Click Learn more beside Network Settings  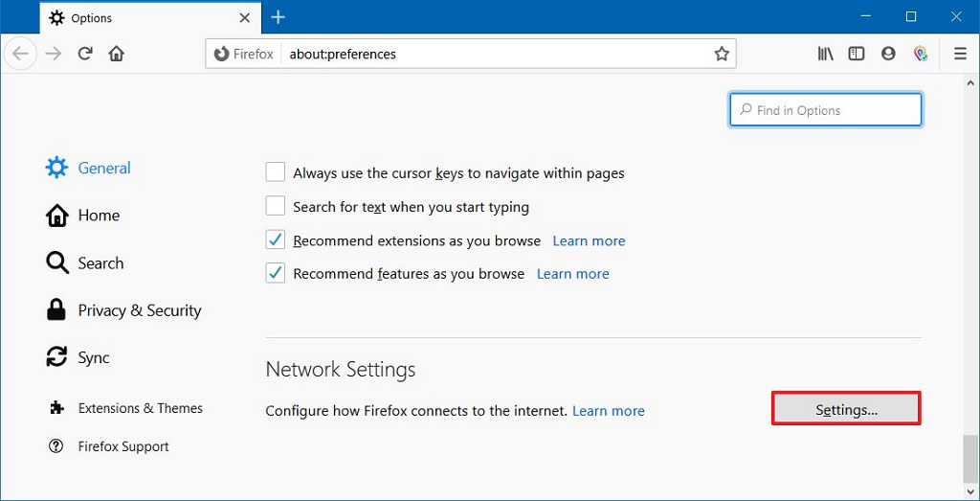point(608,411)
